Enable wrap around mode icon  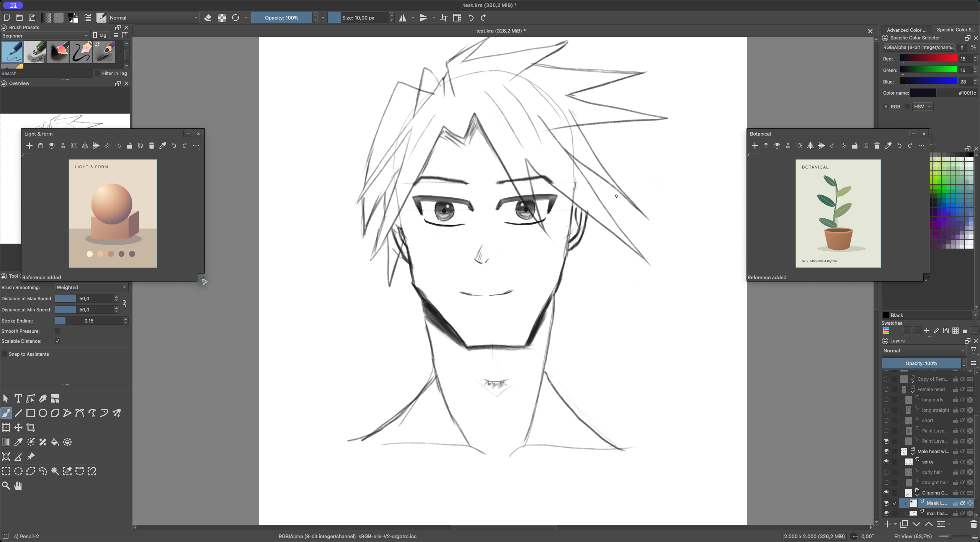click(x=444, y=18)
